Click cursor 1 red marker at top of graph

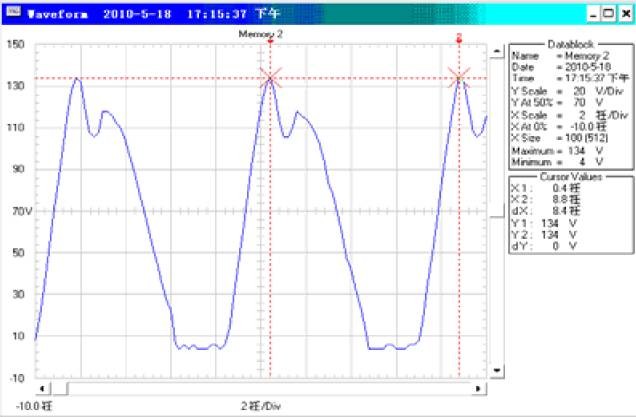(271, 41)
